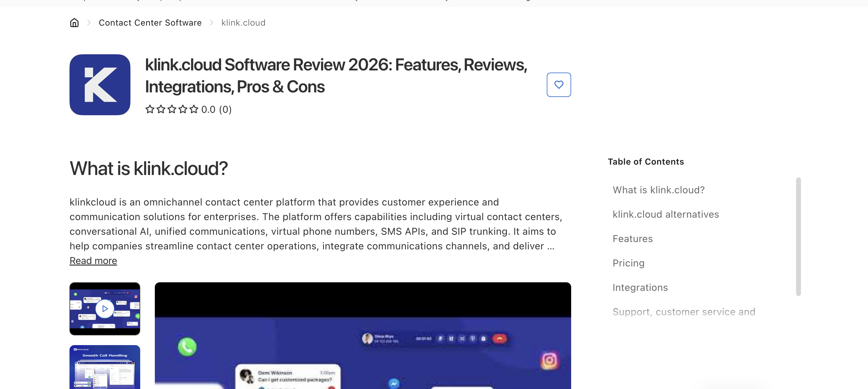Click the Instagram icon in video
Screen dimensions: 868x389
tap(549, 360)
